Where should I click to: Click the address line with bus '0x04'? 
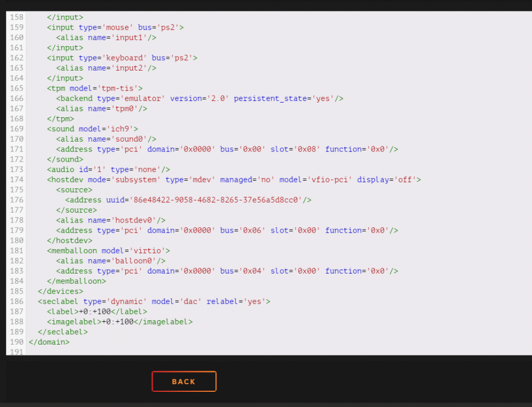point(227,271)
